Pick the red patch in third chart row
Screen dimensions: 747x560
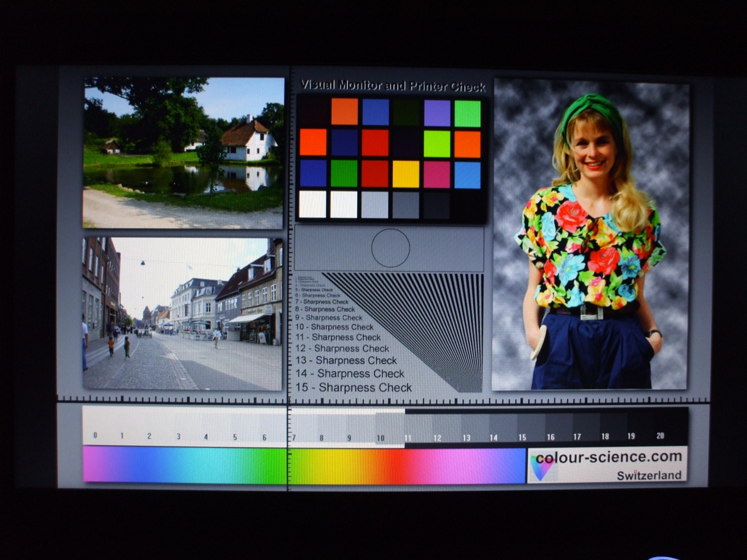(375, 173)
